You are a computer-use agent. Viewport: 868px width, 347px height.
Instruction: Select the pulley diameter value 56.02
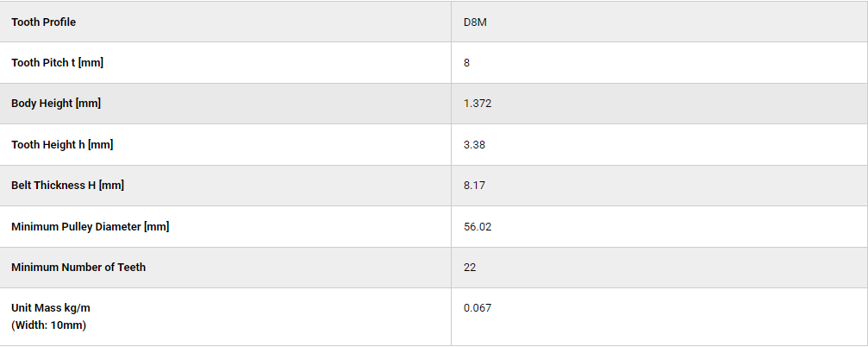tap(478, 227)
